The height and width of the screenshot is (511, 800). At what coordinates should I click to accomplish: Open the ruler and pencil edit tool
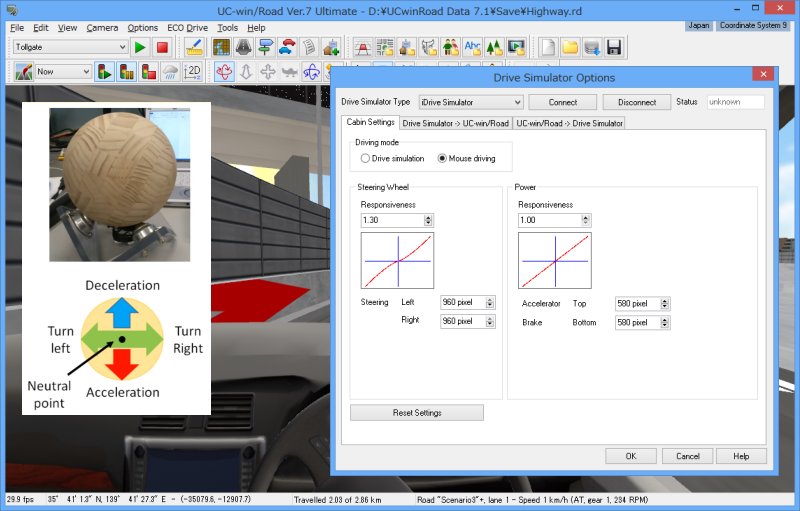[x=194, y=47]
